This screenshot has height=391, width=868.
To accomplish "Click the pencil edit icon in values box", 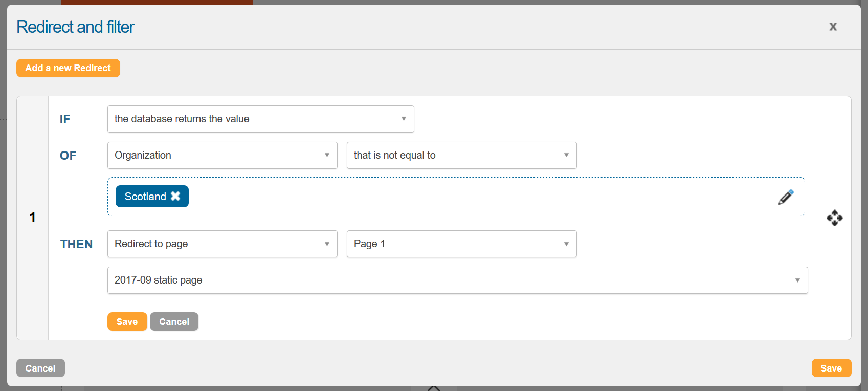I will point(786,197).
